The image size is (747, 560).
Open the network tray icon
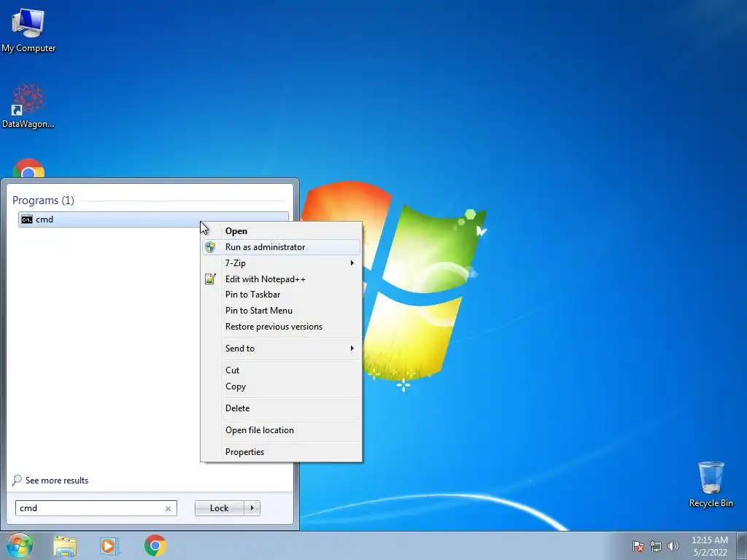(x=656, y=546)
